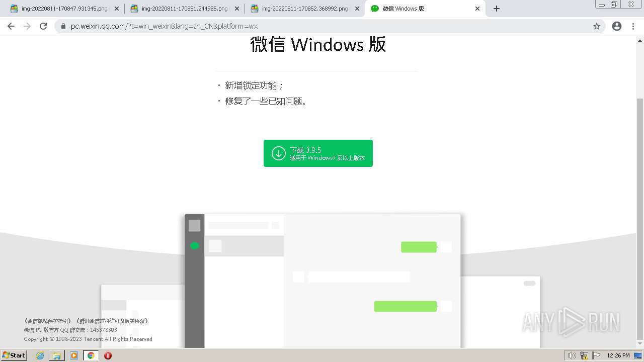The width and height of the screenshot is (644, 362).
Task: Close the img-20220811-170851 tab
Action: (237, 9)
